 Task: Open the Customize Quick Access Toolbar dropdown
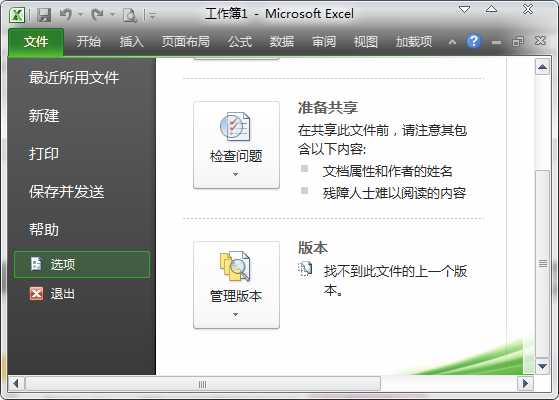click(153, 16)
